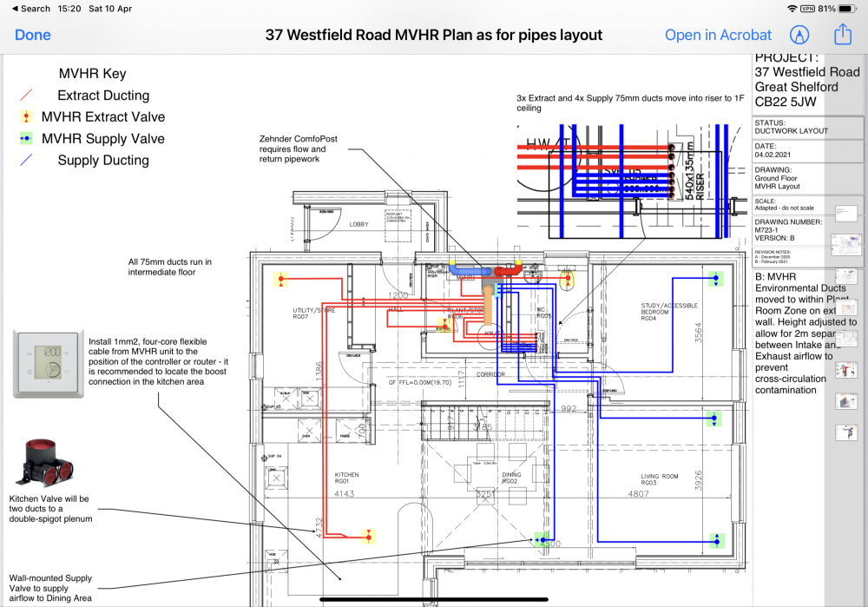This screenshot has width=868, height=607.
Task: Open the Markup pen tool
Action: click(x=799, y=35)
